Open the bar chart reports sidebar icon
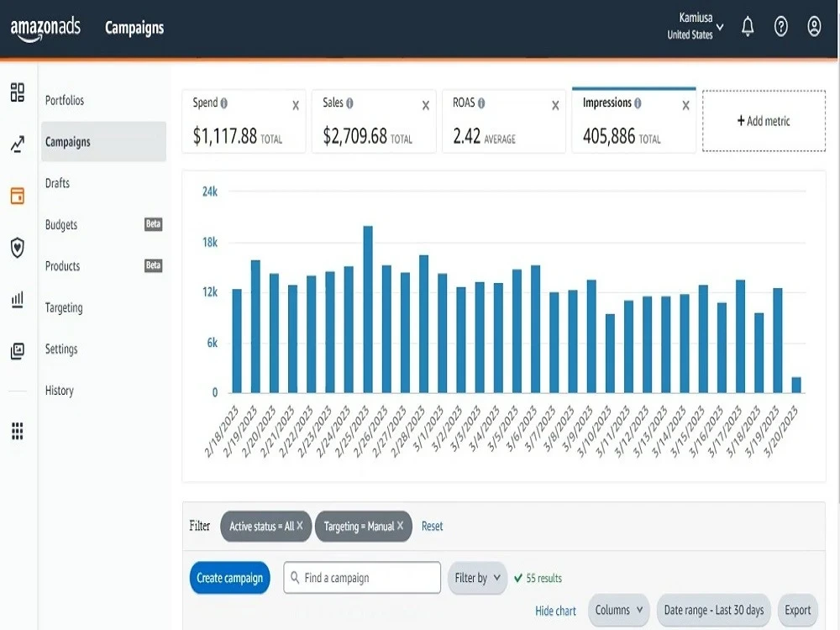Image resolution: width=840 pixels, height=630 pixels. coord(17,300)
